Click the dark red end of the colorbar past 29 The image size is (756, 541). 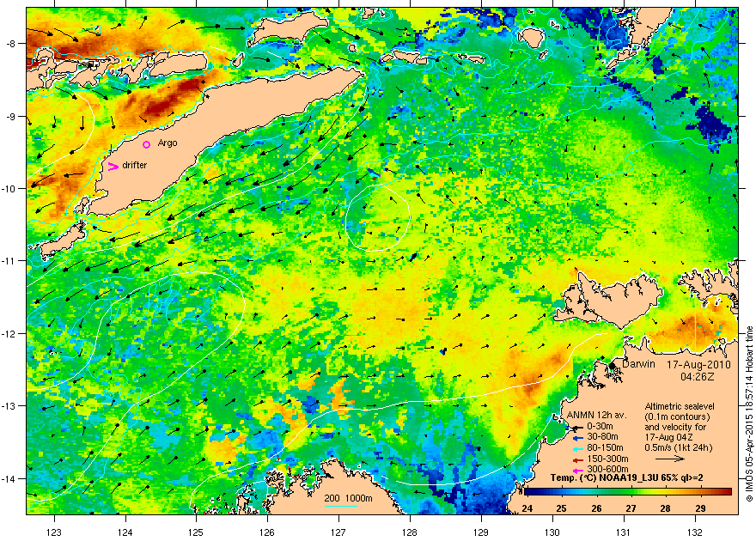pyautogui.click(x=726, y=492)
